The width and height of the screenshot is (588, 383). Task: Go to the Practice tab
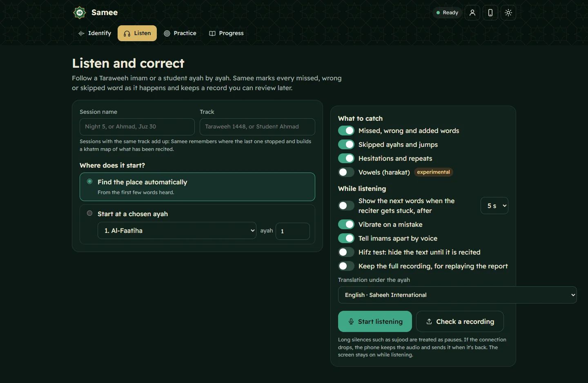(180, 33)
